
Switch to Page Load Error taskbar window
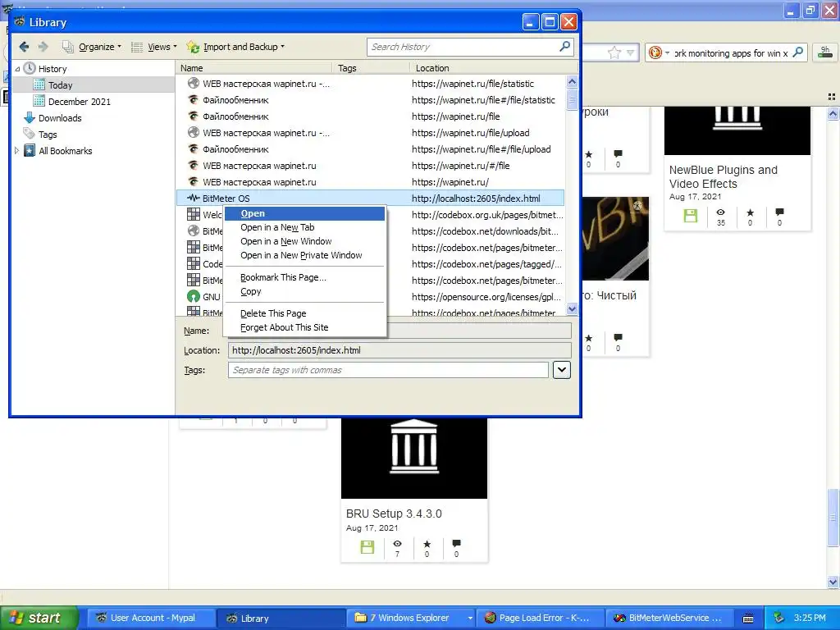point(540,618)
